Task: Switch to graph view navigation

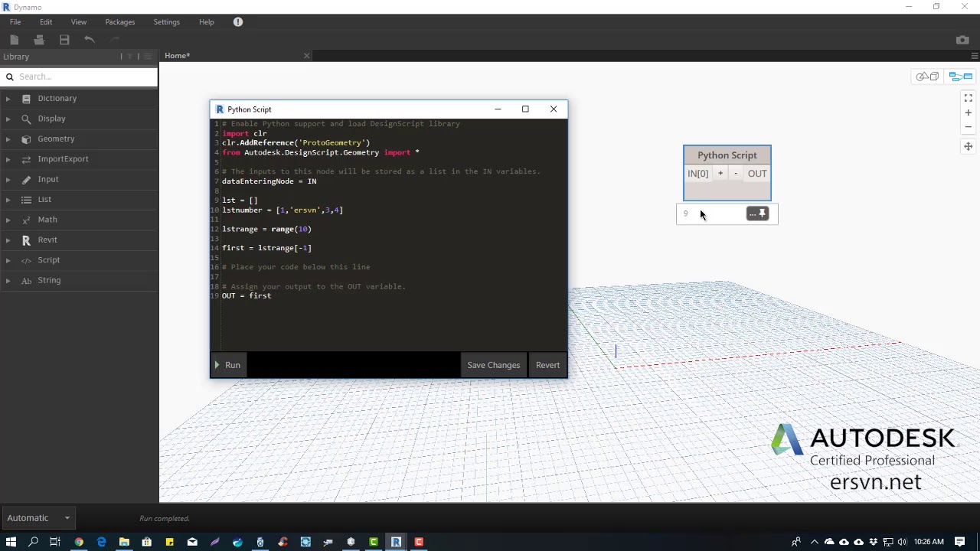Action: [960, 77]
